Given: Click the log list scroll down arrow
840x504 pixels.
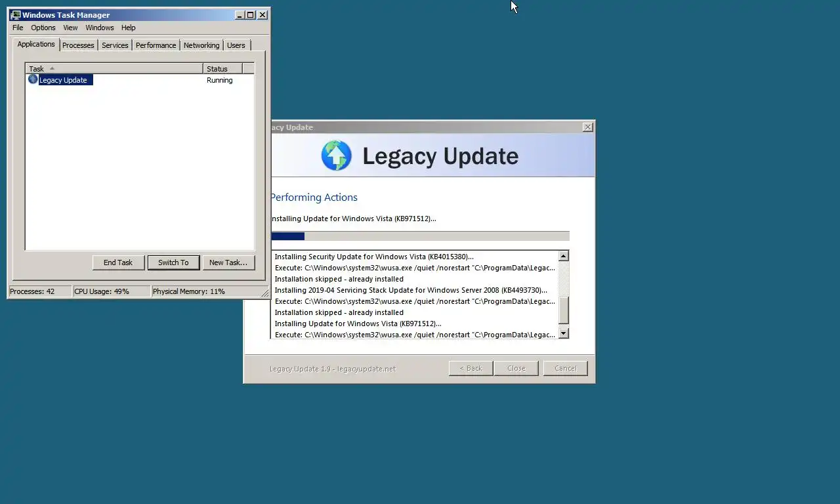Looking at the screenshot, I should click(x=563, y=333).
